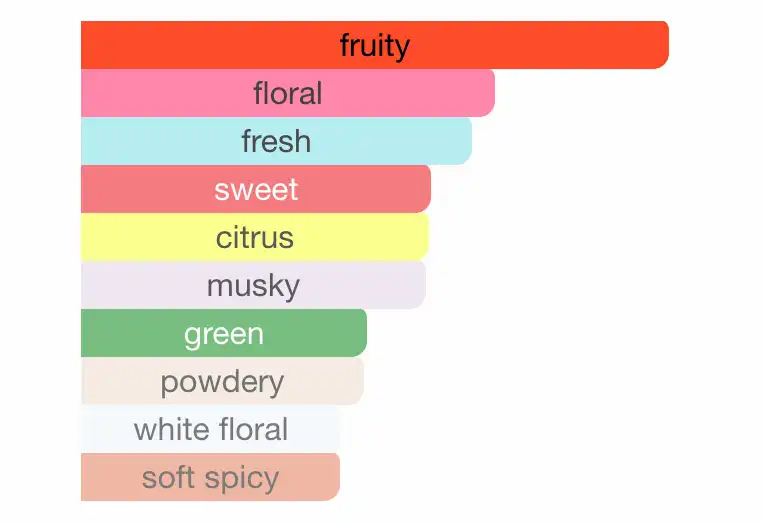The width and height of the screenshot is (764, 524).
Task: Click the 'floral' text label
Action: point(288,94)
